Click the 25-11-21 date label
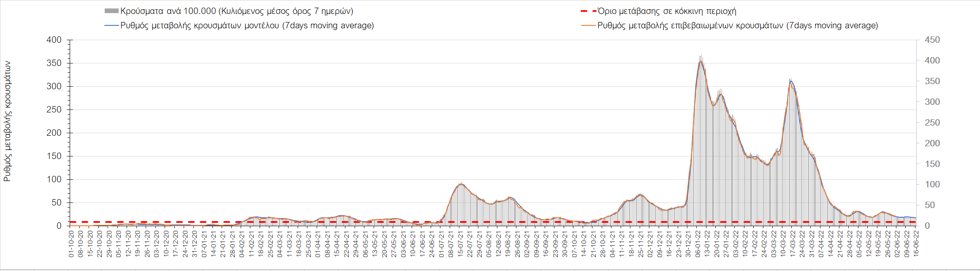The width and height of the screenshot is (980, 271). (640, 244)
